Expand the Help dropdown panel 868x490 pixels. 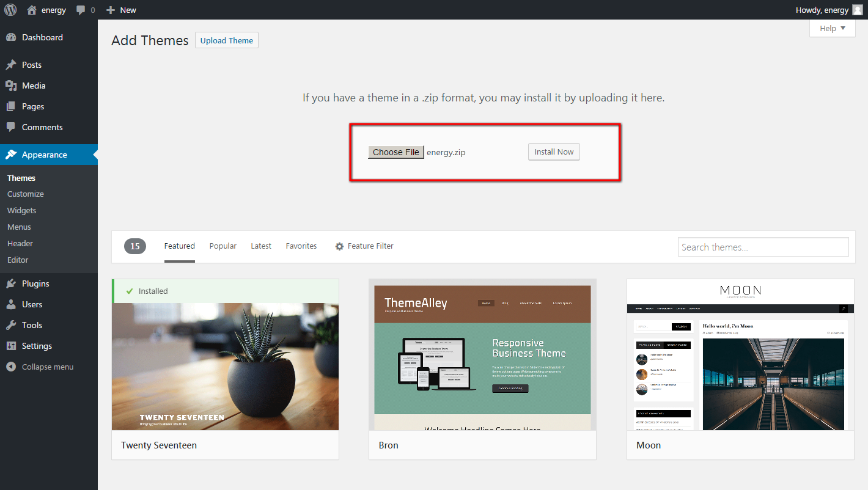[x=832, y=28]
